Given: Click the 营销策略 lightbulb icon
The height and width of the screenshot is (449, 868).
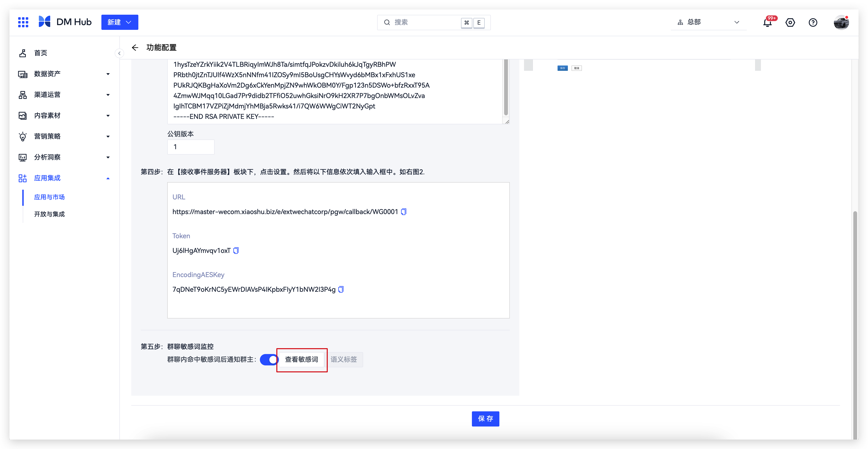Looking at the screenshot, I should click(23, 136).
